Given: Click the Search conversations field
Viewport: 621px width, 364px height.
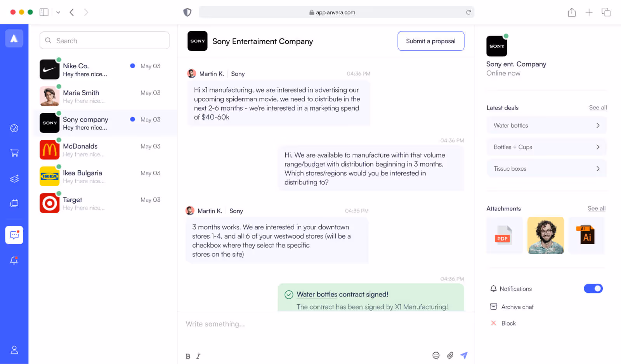Looking at the screenshot, I should [x=104, y=40].
